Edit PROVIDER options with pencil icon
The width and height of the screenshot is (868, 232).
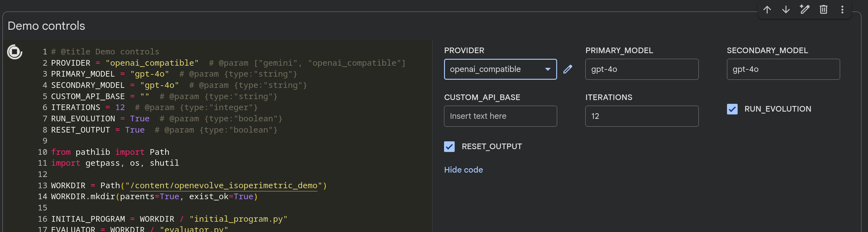(568, 69)
